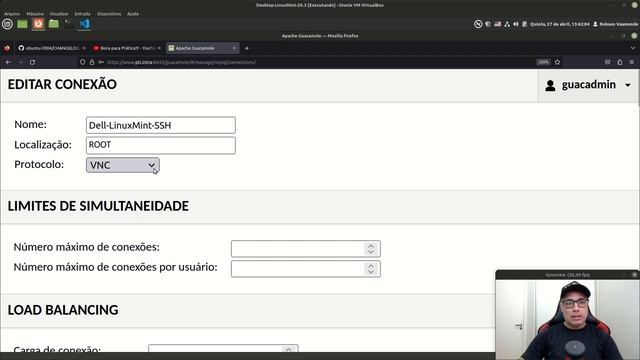Click the site security padlock icon
This screenshot has height=360, width=640.
[x=92, y=62]
